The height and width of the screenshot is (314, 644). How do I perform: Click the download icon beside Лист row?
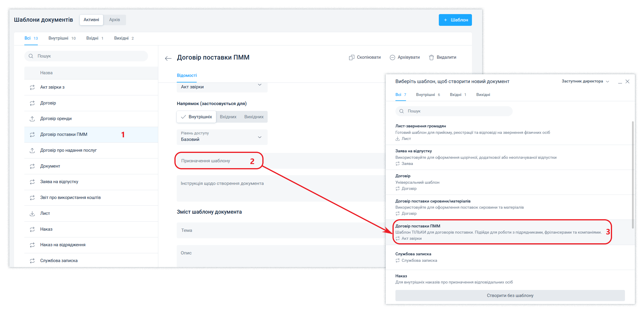tap(32, 214)
